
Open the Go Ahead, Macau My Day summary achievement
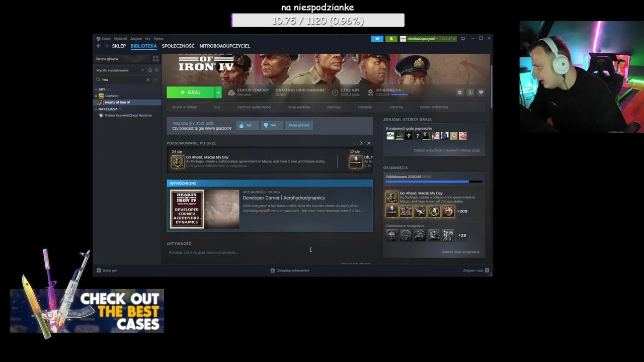coord(178,161)
